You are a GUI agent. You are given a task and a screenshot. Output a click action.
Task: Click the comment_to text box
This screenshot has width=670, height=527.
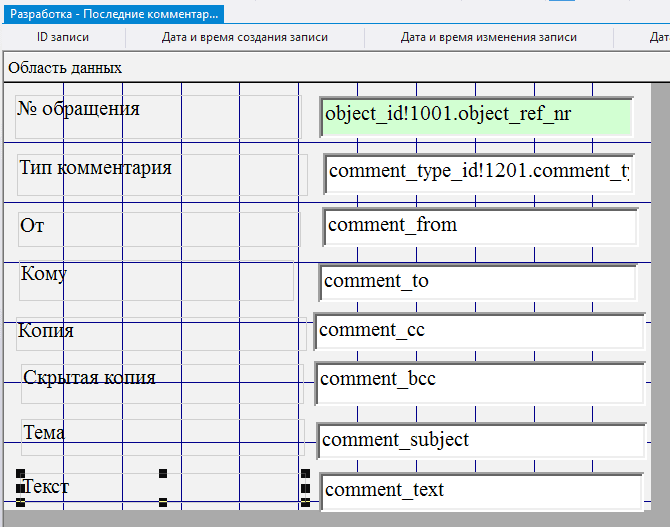point(478,282)
